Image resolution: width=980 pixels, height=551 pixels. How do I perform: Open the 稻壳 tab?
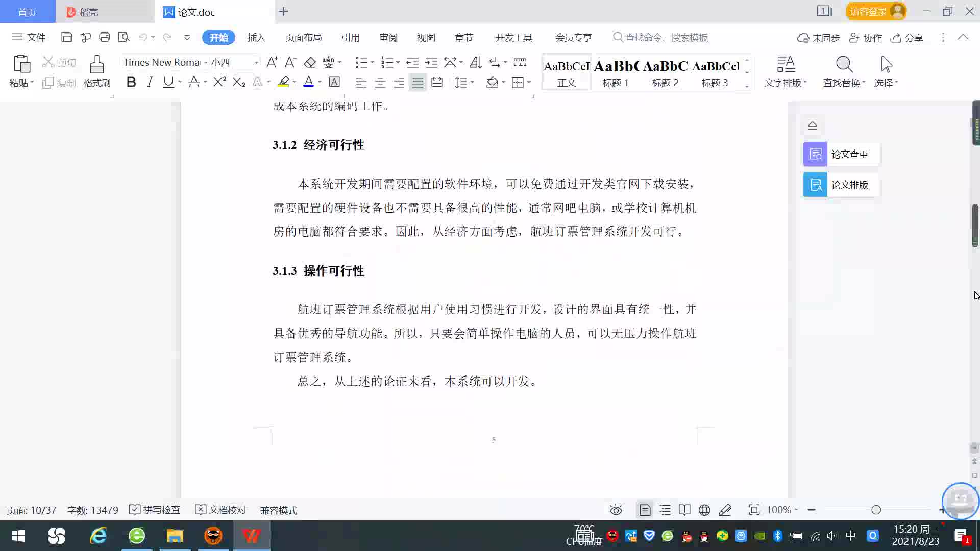click(x=105, y=12)
